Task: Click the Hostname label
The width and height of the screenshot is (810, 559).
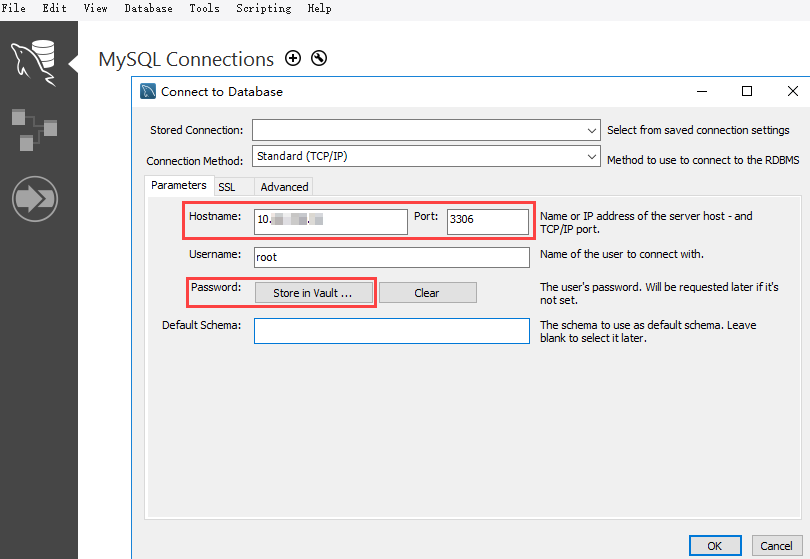Action: pos(215,216)
